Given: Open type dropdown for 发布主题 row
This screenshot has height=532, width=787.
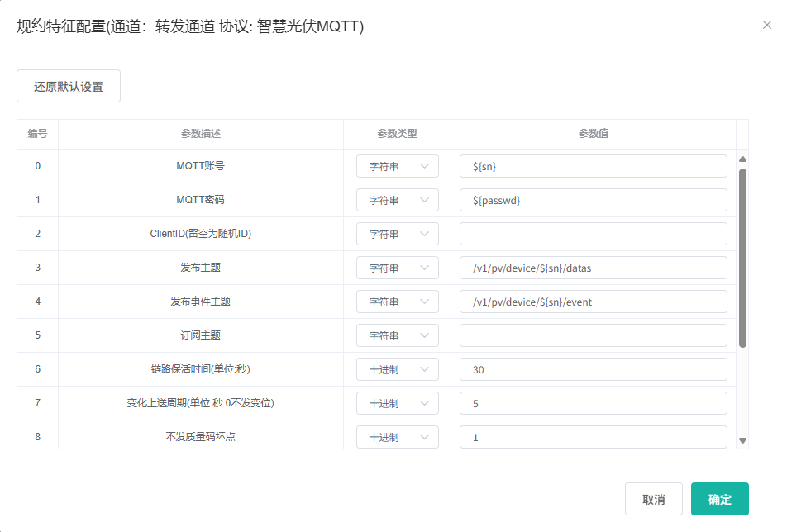Looking at the screenshot, I should (397, 268).
